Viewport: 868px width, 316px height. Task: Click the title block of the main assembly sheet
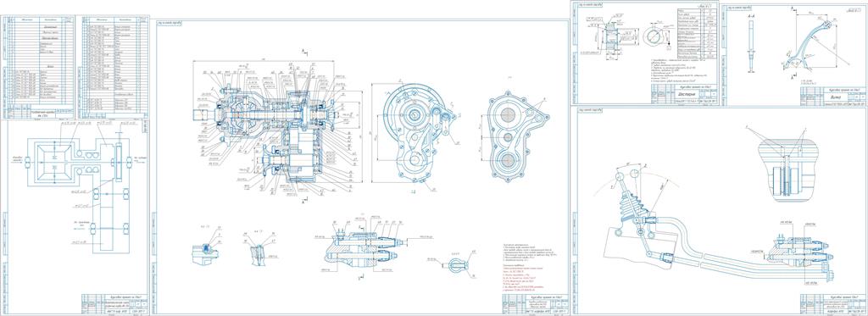click(x=536, y=305)
